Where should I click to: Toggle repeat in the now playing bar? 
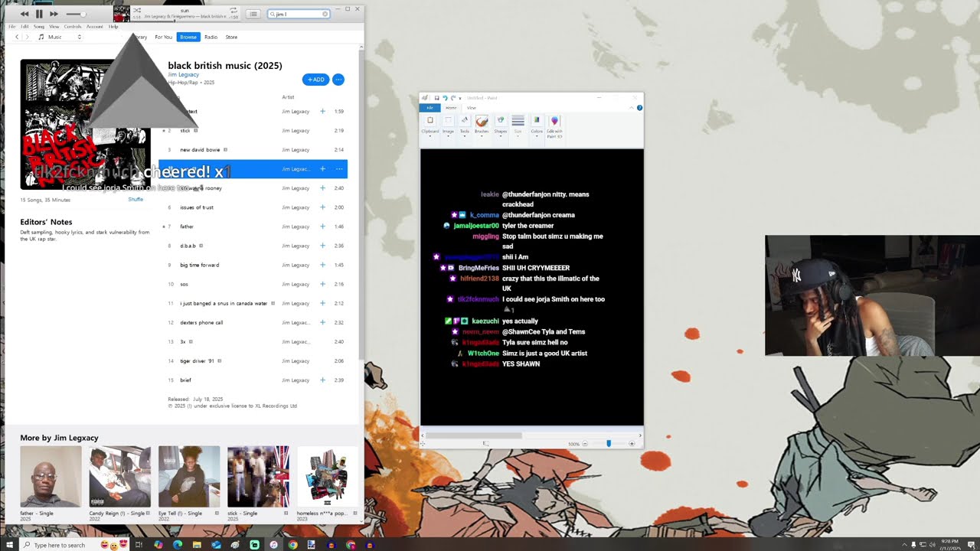click(x=233, y=11)
